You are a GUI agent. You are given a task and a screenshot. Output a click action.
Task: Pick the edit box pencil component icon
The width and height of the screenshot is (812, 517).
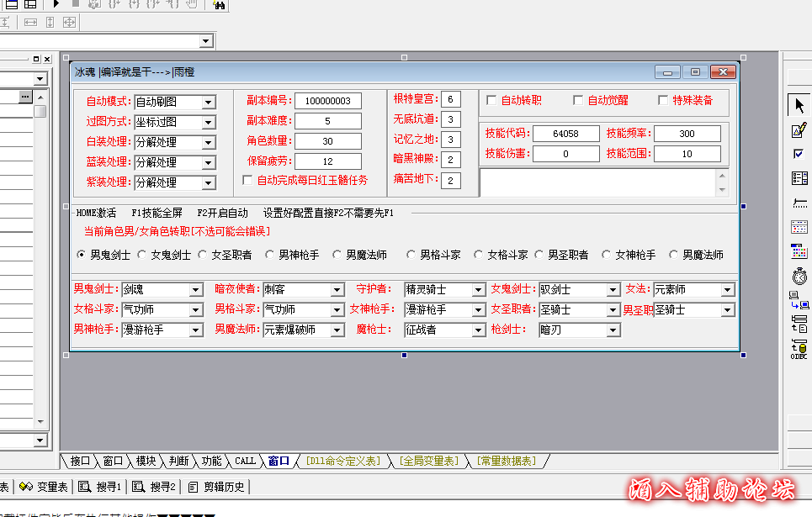coord(799,130)
